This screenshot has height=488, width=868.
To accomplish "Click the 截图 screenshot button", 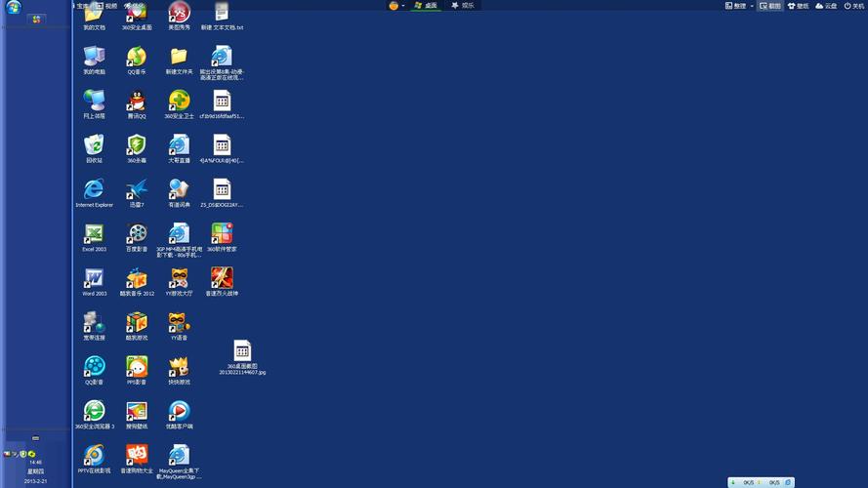I will tap(770, 6).
